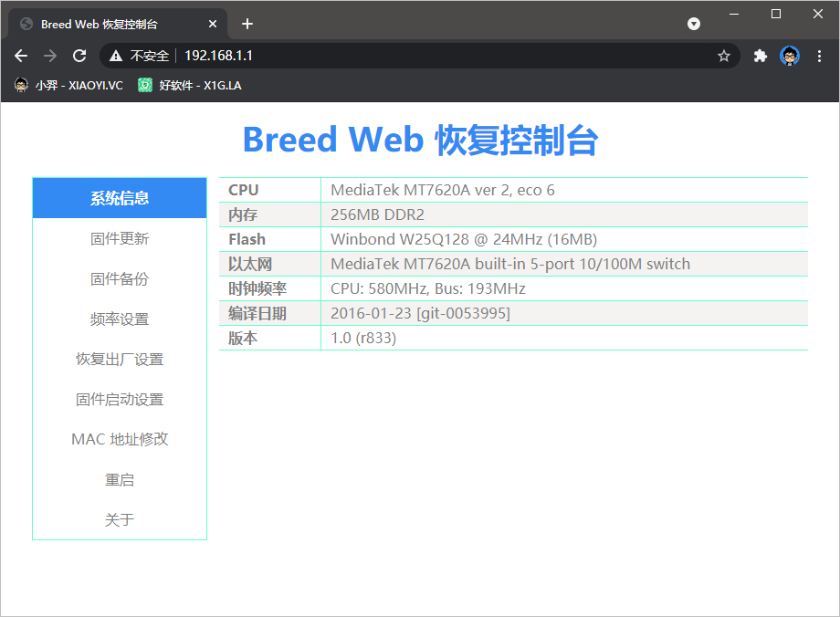Click 恢复出厂设置 to reset
The width and height of the screenshot is (840, 617).
coord(119,359)
